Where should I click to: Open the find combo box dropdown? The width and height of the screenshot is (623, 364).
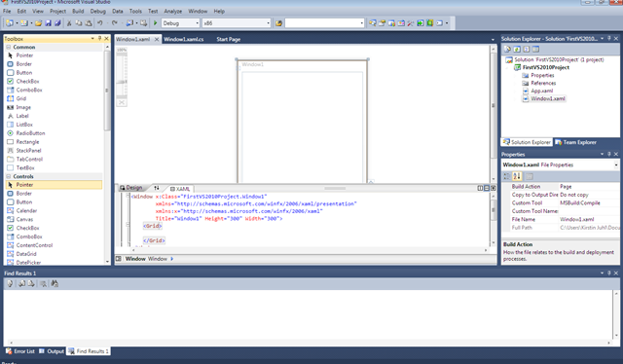(x=361, y=23)
